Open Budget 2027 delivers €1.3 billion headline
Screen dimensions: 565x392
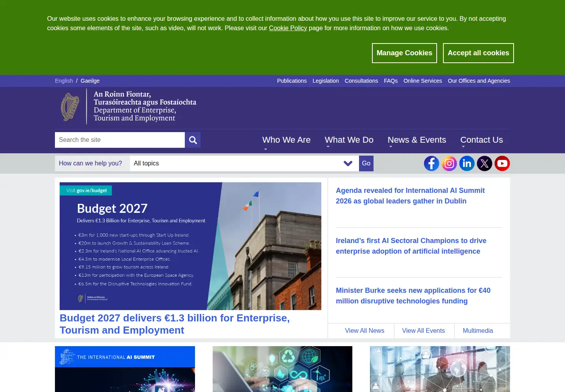(175, 324)
